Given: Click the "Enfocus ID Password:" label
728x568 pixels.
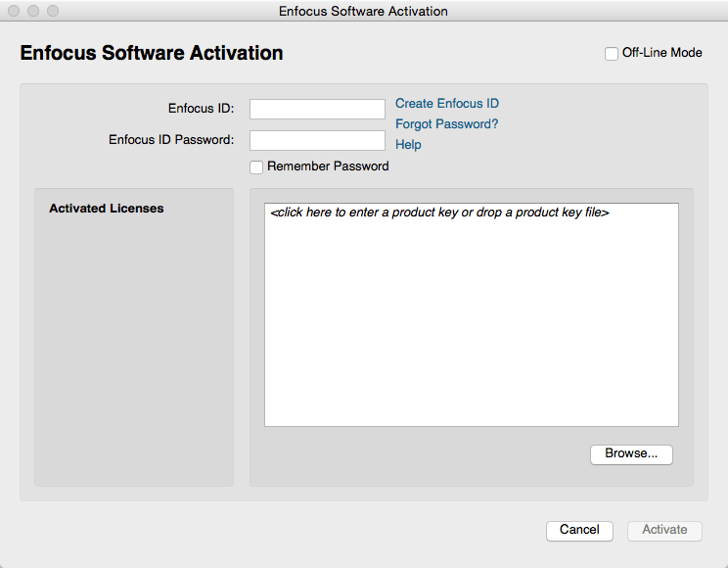Looking at the screenshot, I should point(171,140).
